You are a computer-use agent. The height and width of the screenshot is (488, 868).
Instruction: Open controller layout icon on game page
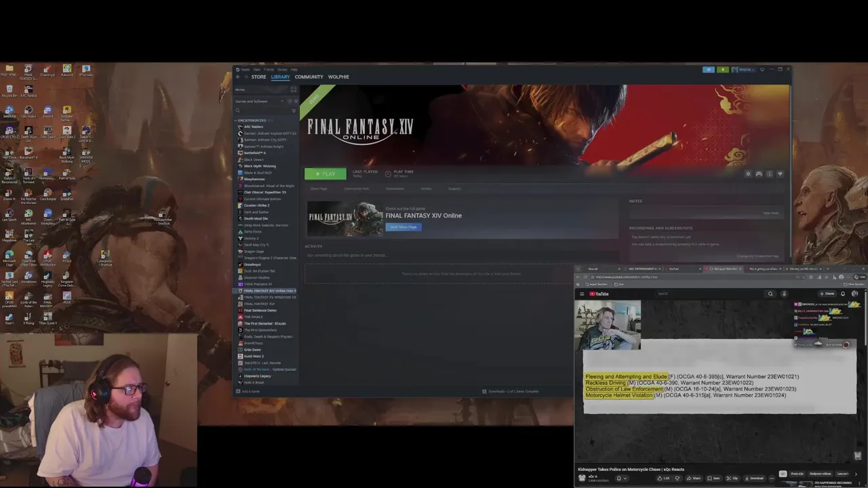pyautogui.click(x=759, y=174)
